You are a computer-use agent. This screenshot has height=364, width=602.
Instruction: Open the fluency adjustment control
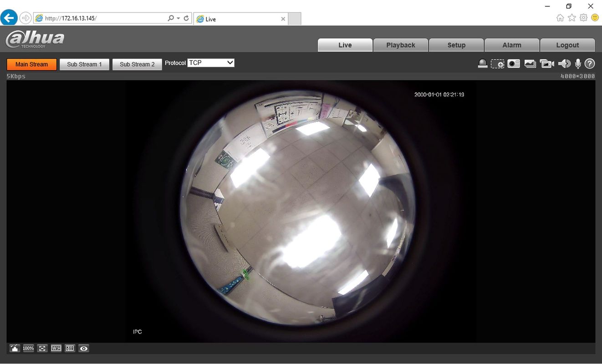70,349
